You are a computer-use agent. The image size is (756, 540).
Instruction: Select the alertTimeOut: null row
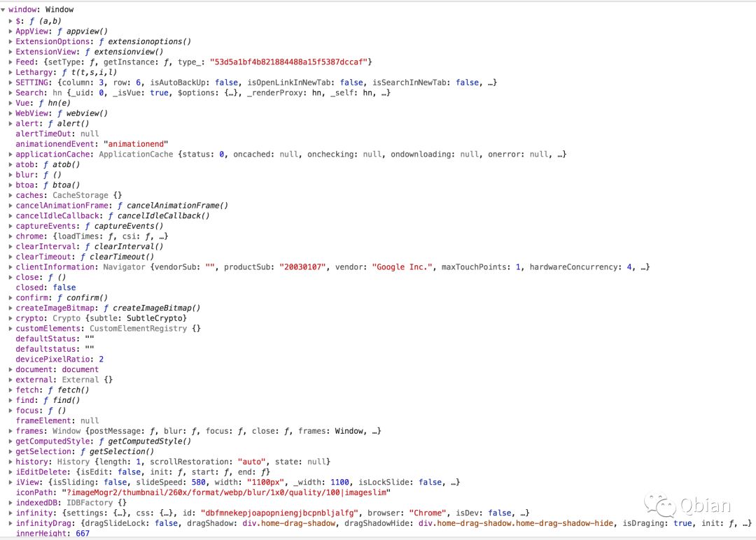click(x=57, y=134)
